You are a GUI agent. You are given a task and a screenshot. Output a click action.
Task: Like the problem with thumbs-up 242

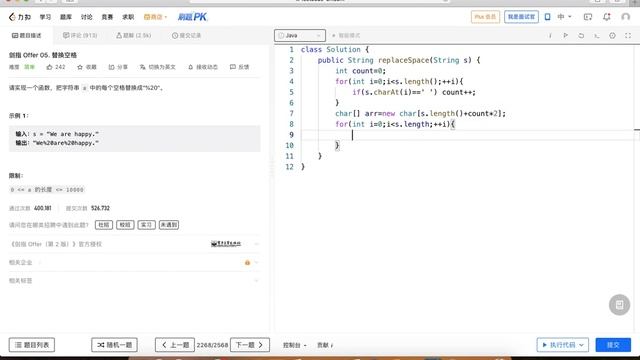point(56,67)
